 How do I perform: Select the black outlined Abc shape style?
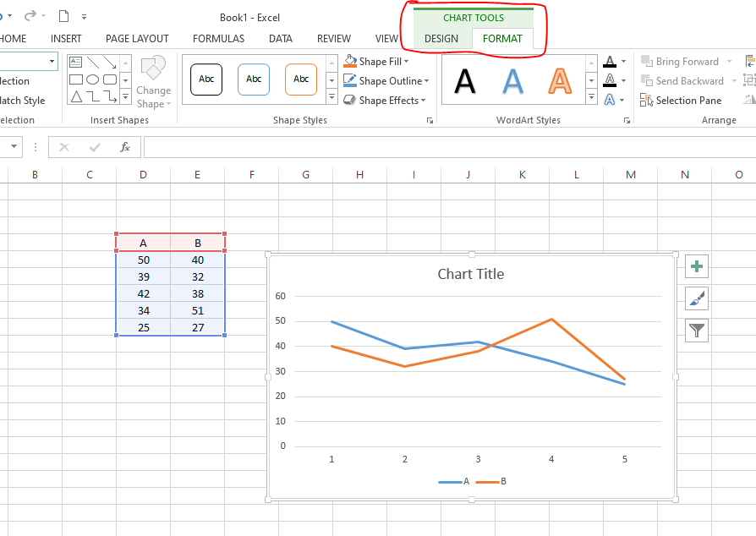206,79
